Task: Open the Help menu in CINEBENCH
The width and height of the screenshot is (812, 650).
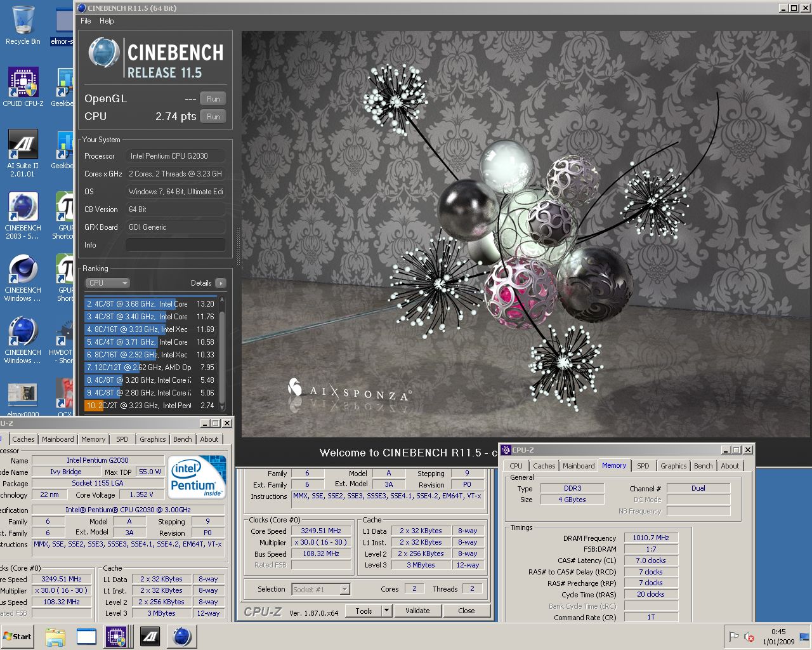Action: (107, 21)
